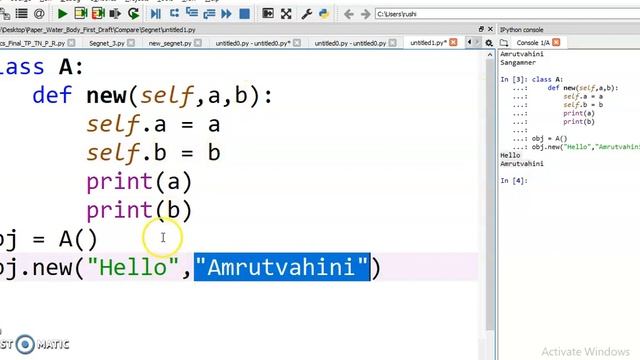The width and height of the screenshot is (640, 360).
Task: Click the list-style icon in the toolbar
Action: [21, 14]
